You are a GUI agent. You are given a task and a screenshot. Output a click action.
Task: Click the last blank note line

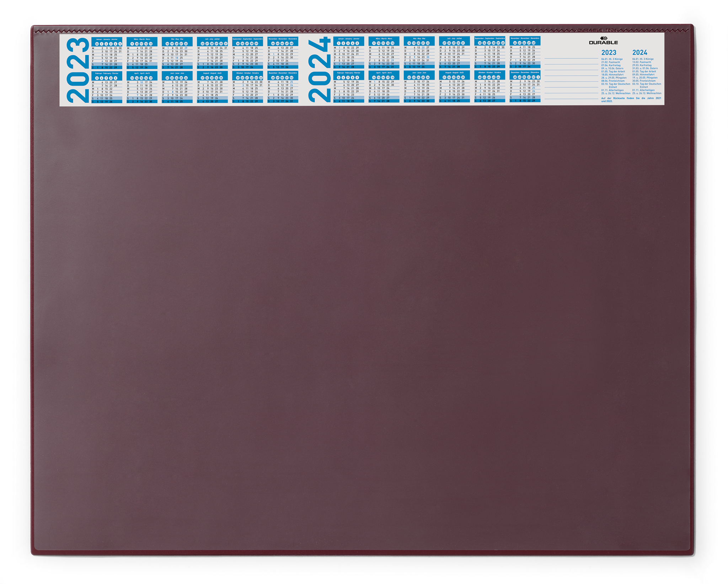click(571, 98)
